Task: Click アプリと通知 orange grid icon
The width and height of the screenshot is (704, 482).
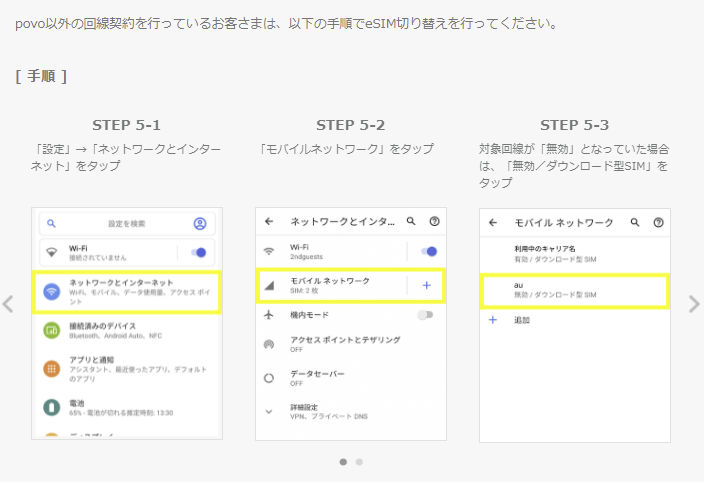Action: pos(52,369)
